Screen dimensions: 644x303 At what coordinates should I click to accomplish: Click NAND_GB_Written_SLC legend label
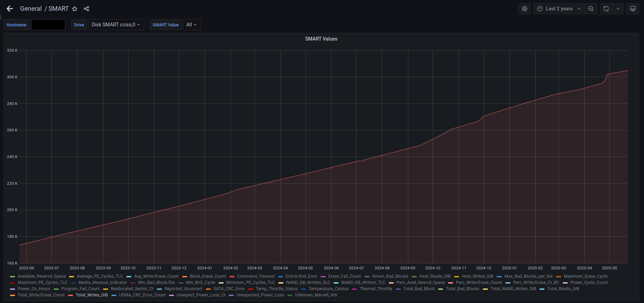pos(308,283)
